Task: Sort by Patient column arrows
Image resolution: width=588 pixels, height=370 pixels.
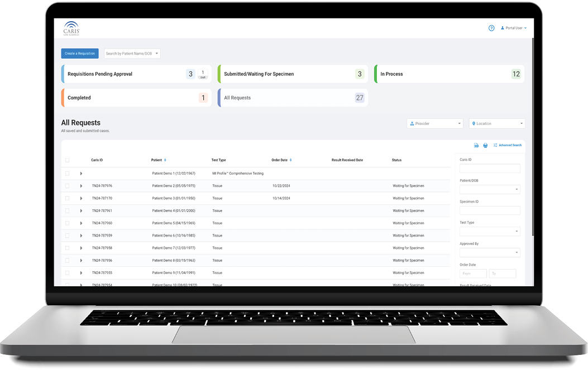Action: pos(165,160)
